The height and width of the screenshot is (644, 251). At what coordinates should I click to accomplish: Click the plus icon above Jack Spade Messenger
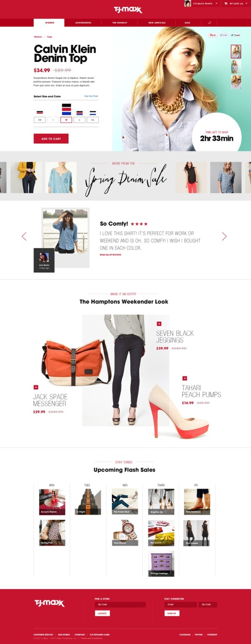(x=36, y=387)
